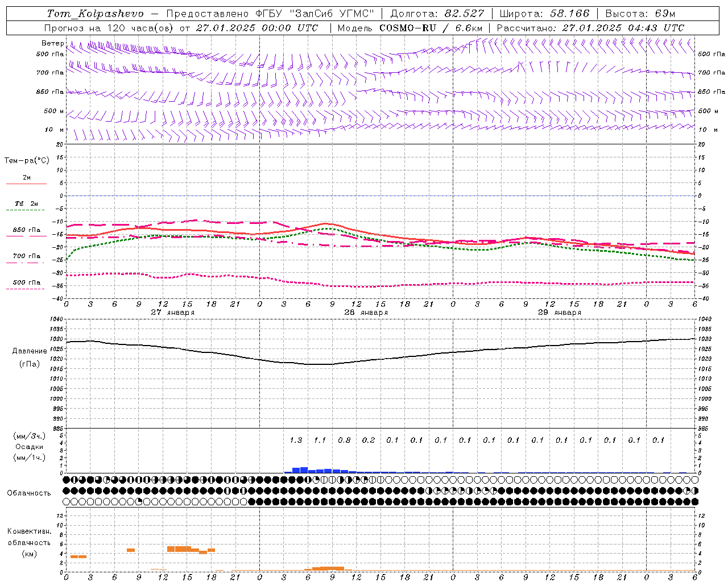The image size is (728, 582).
Task: Click the calculation time Рассчитано: 27.01.2025 04:43 UTC
Action: (590, 28)
